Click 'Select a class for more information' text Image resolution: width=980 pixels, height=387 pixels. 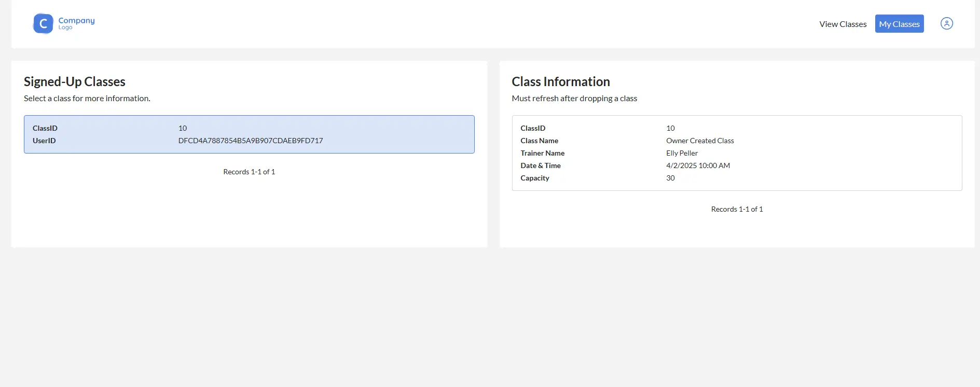coord(87,99)
